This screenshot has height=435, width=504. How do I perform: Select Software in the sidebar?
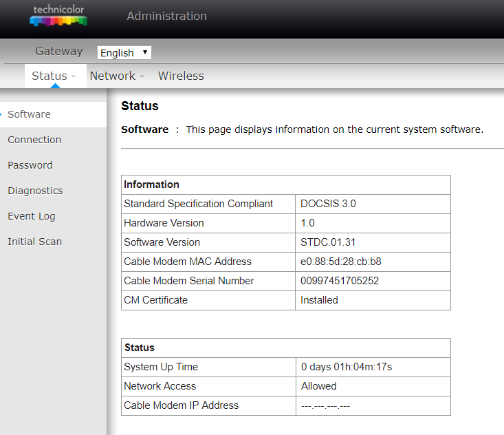(x=30, y=114)
